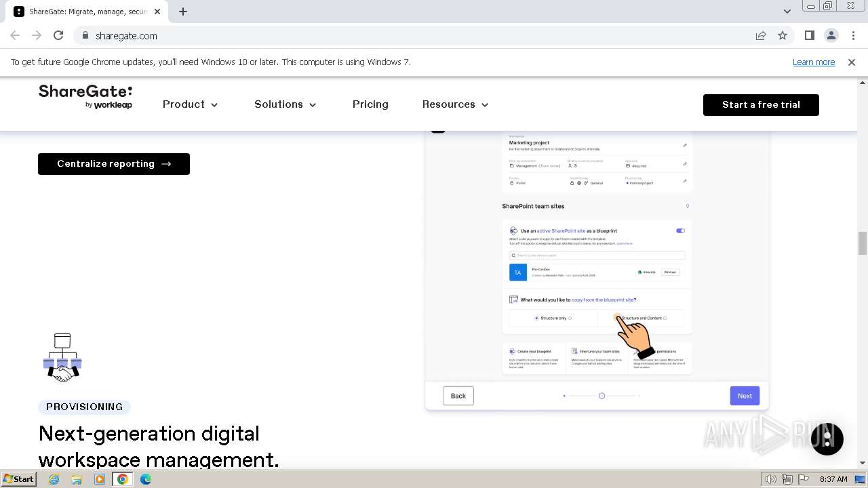Viewport: 868px width, 488px height.
Task: Remove the attached blueprint site
Action: click(670, 272)
